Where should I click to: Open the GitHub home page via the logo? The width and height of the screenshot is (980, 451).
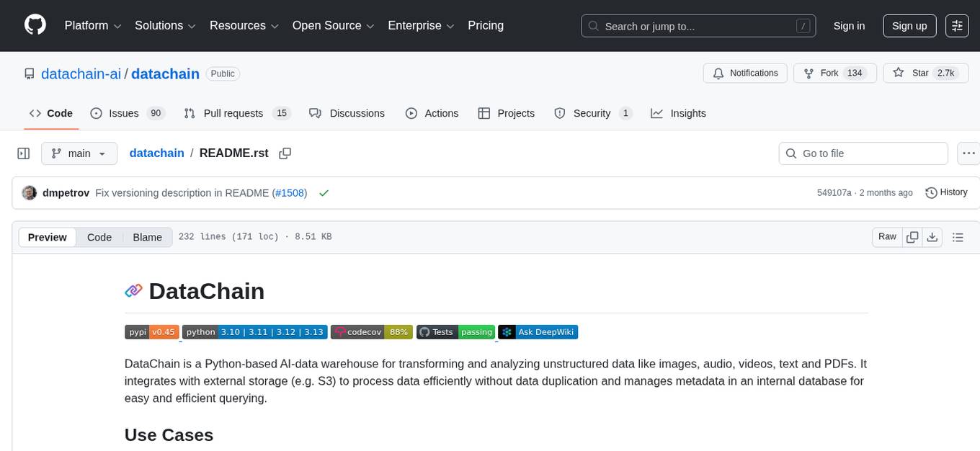pos(35,25)
